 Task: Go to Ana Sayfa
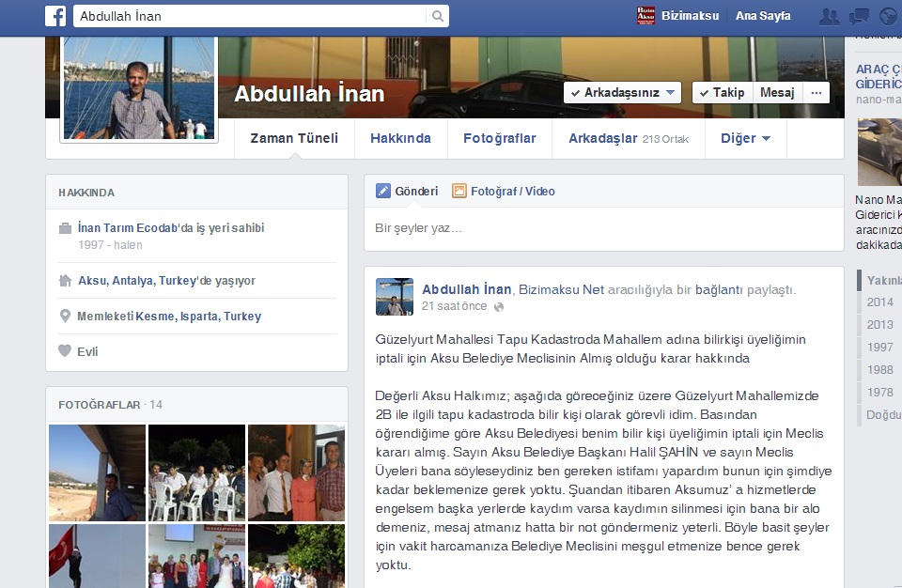point(763,16)
